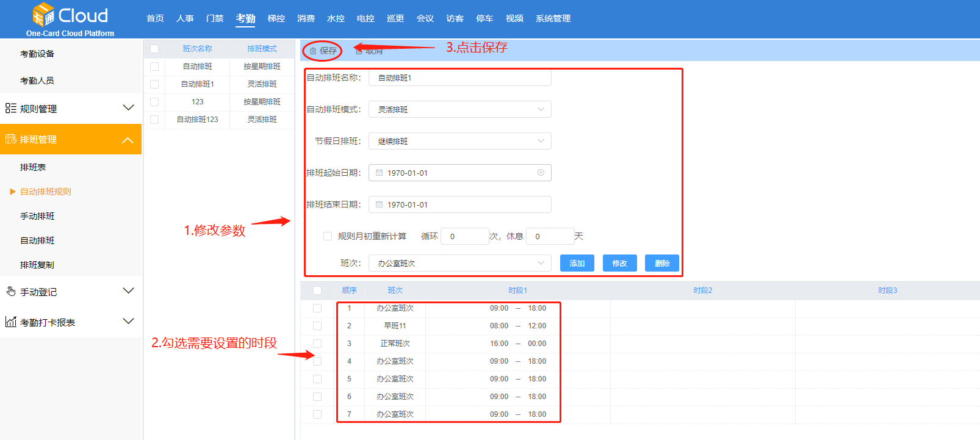The image size is (980, 440).
Task: Open the 人事 top menu
Action: (x=185, y=18)
